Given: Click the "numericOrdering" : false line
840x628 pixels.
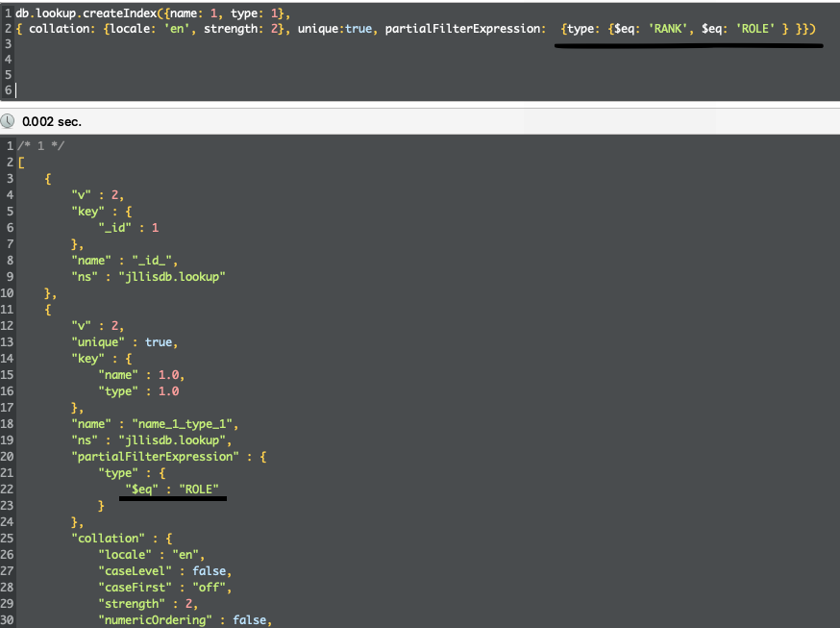Looking at the screenshot, I should (185, 620).
